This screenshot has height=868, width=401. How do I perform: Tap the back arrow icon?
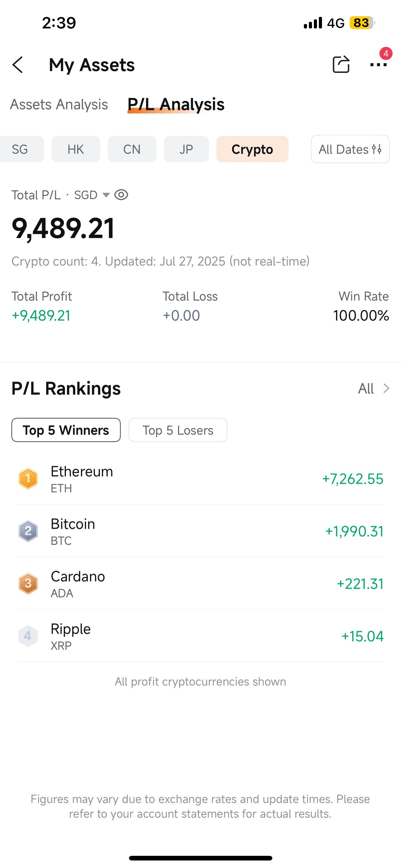17,65
